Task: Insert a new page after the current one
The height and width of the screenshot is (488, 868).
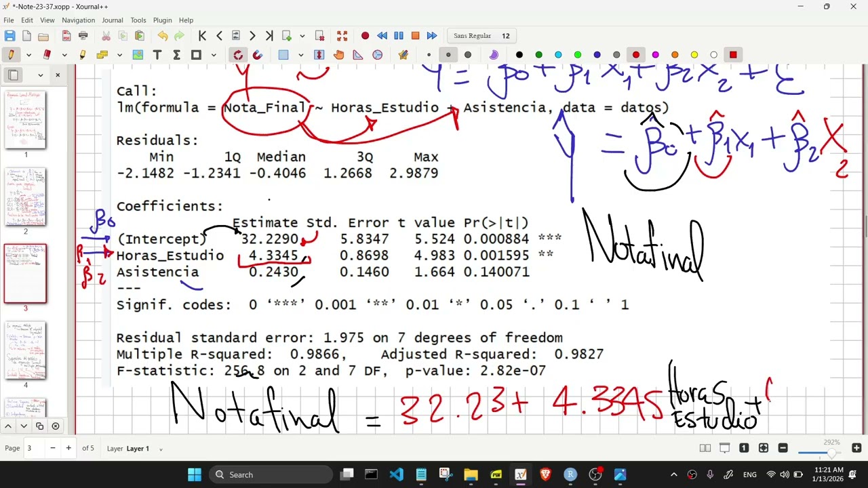Action: pos(287,36)
